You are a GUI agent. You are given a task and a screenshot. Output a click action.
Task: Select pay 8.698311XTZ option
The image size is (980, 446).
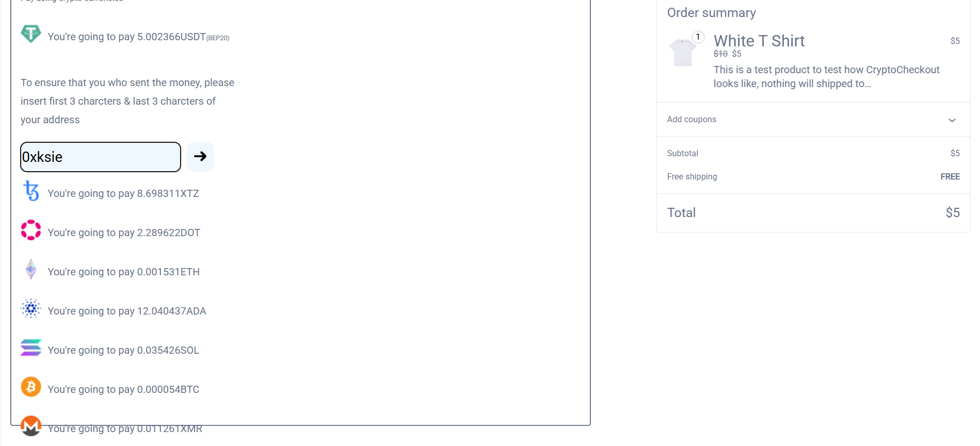point(123,194)
